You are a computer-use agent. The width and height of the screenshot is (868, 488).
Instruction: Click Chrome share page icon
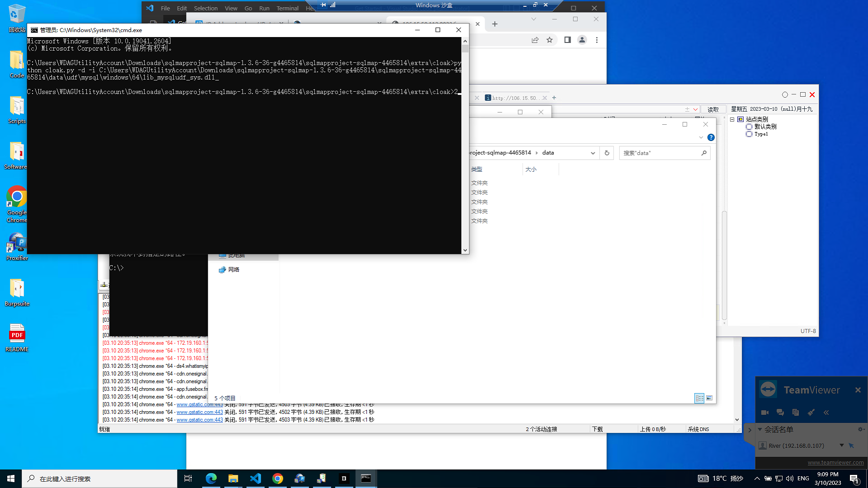[535, 40]
